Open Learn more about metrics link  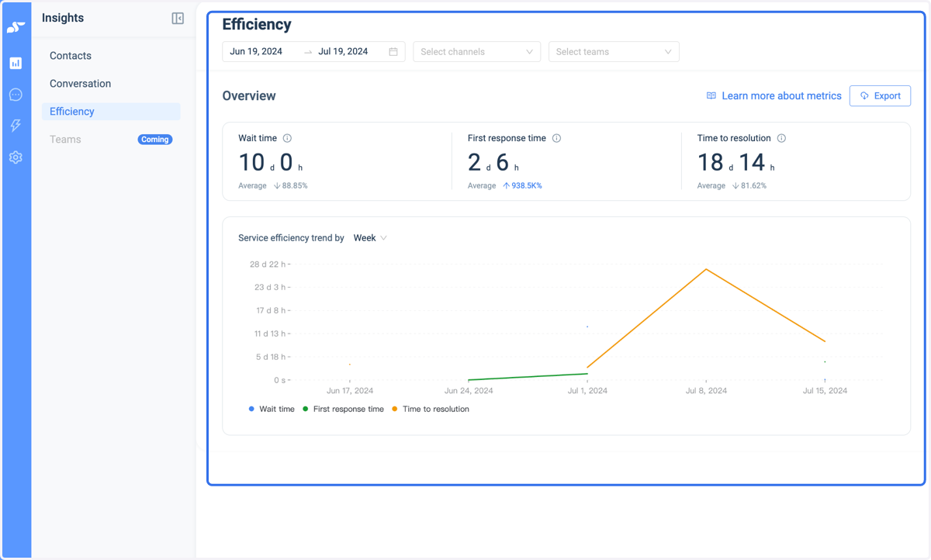pos(781,96)
